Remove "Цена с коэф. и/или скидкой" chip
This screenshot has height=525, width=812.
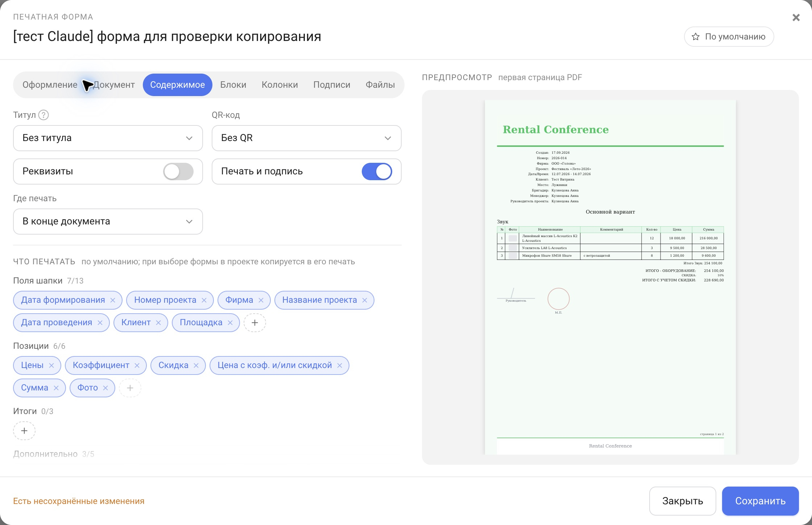coord(340,365)
